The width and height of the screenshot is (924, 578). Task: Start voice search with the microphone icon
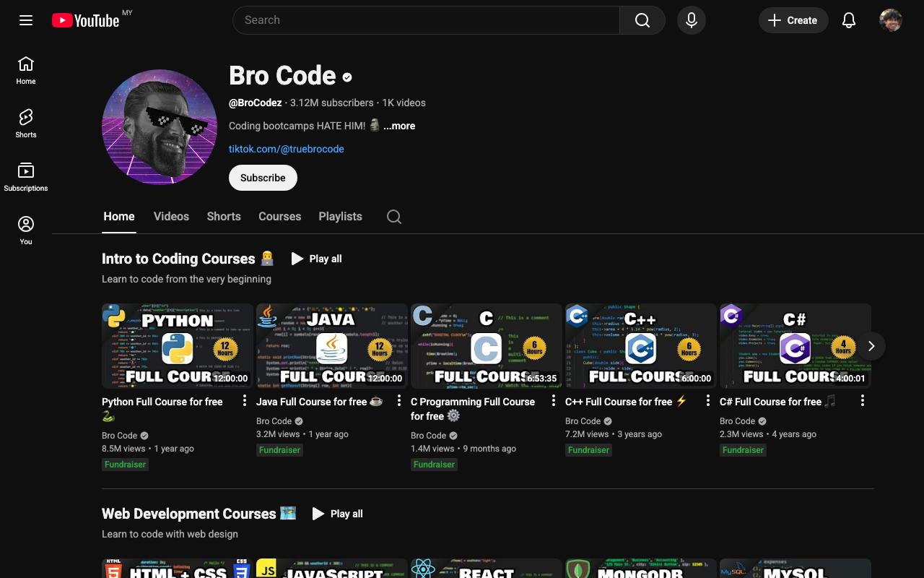(x=691, y=20)
